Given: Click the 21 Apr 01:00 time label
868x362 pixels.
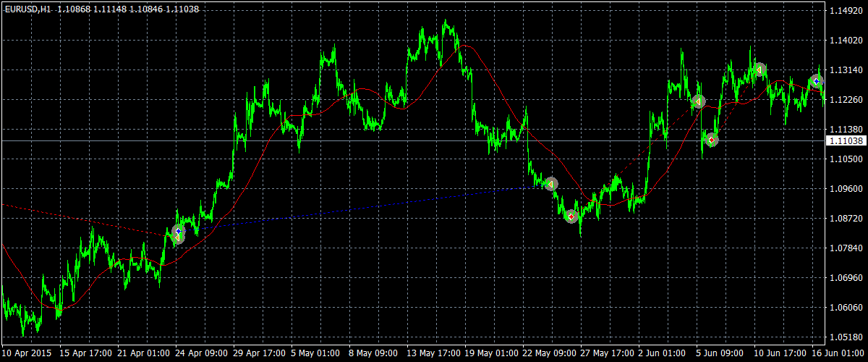Looking at the screenshot, I should pos(143,354).
